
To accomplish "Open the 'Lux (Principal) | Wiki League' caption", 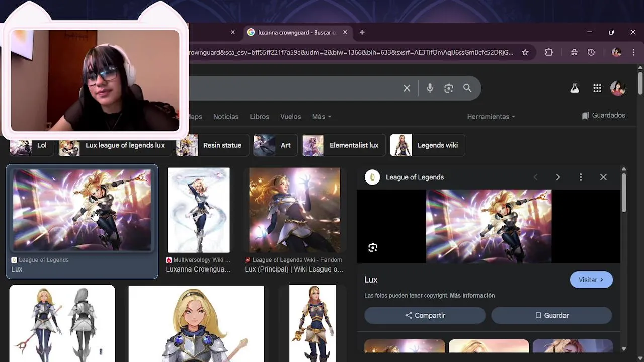I will 294,269.
